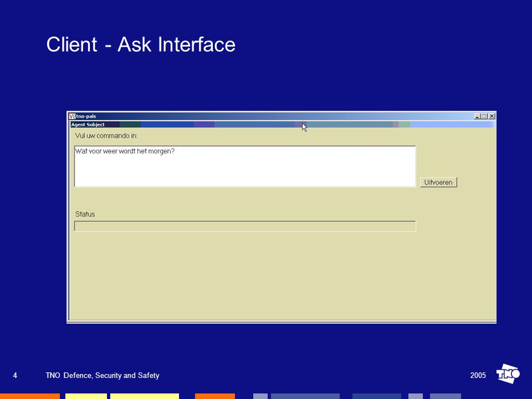Maximize the tno-pals window
Image resolution: width=532 pixels, height=399 pixels.
(x=484, y=116)
